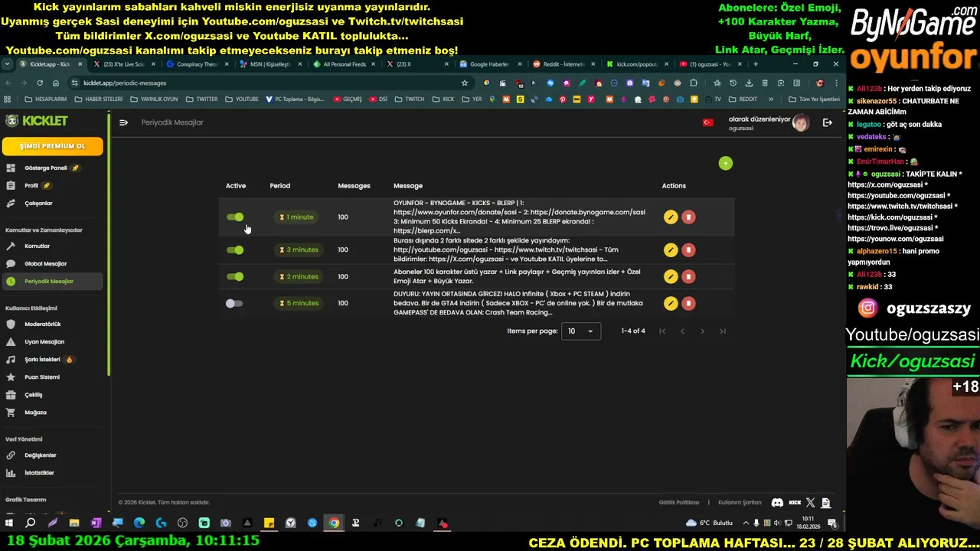Open Moderatörlük in the sidebar
The width and height of the screenshot is (980, 551).
(52, 324)
